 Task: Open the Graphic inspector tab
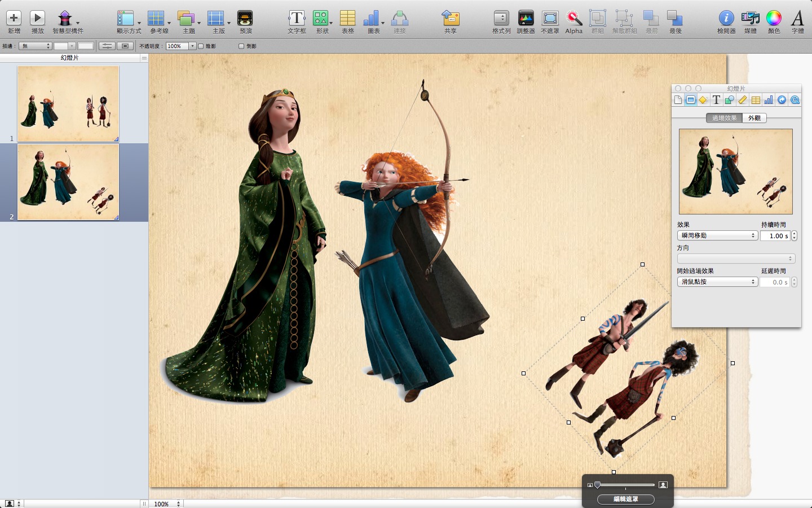[729, 100]
